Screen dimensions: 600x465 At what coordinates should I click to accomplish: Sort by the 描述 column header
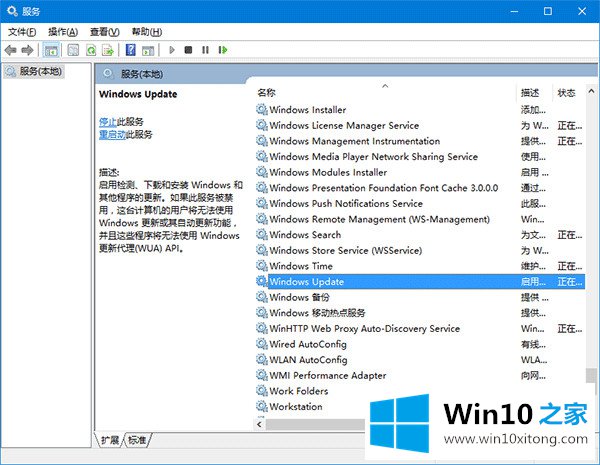tap(533, 93)
